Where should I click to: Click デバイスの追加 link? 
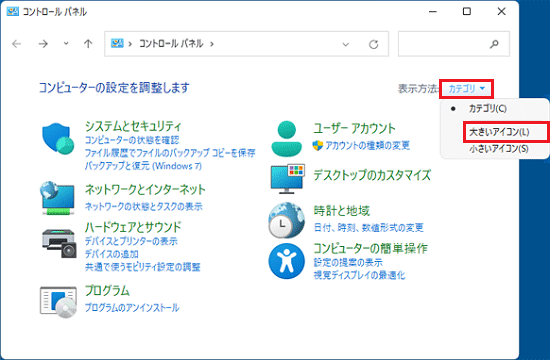click(x=112, y=254)
